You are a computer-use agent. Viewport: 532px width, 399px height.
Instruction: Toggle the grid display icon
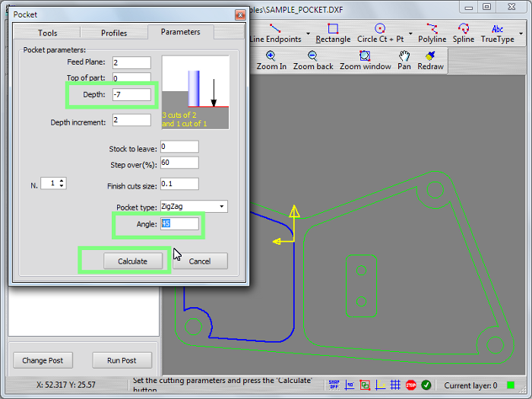click(x=395, y=385)
